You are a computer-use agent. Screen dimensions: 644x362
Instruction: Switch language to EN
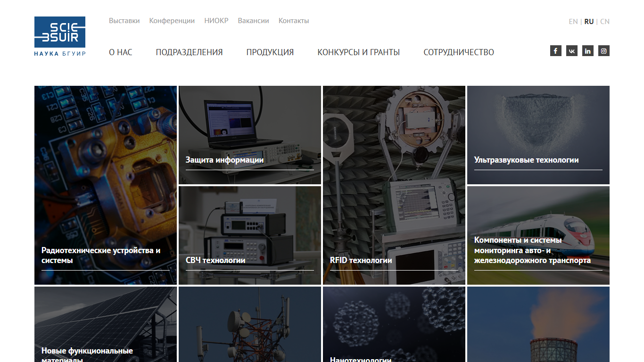click(x=573, y=22)
